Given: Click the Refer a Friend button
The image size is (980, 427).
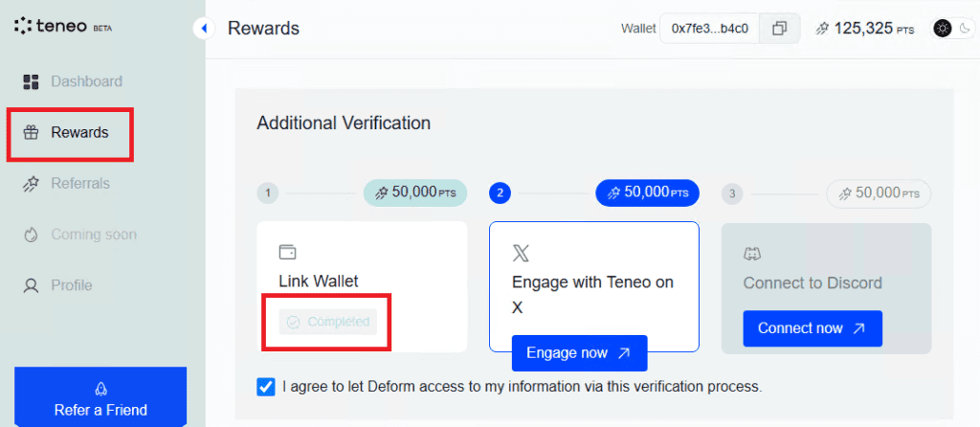Looking at the screenshot, I should pyautogui.click(x=100, y=397).
